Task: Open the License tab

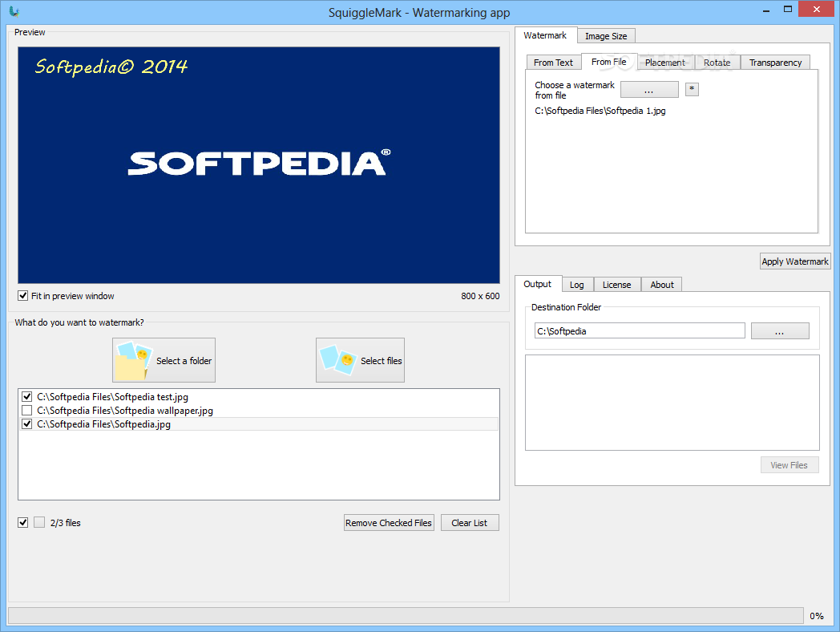Action: point(616,285)
